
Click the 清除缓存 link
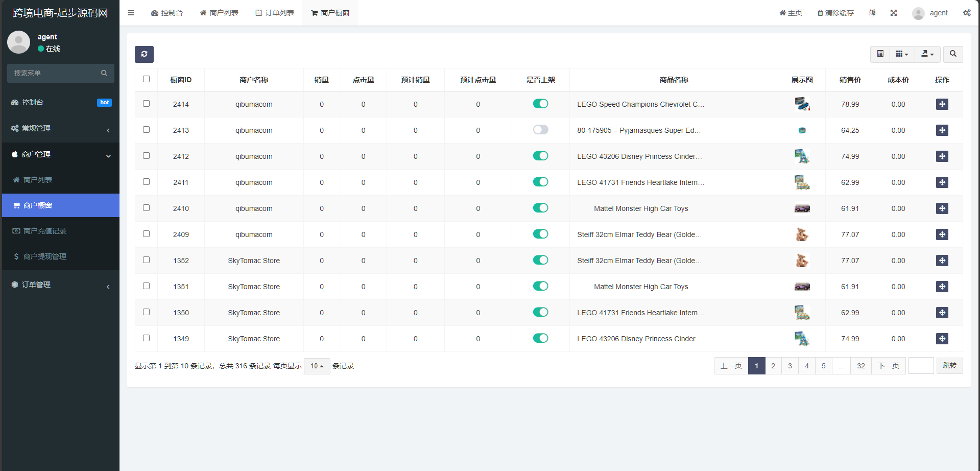pyautogui.click(x=835, y=13)
